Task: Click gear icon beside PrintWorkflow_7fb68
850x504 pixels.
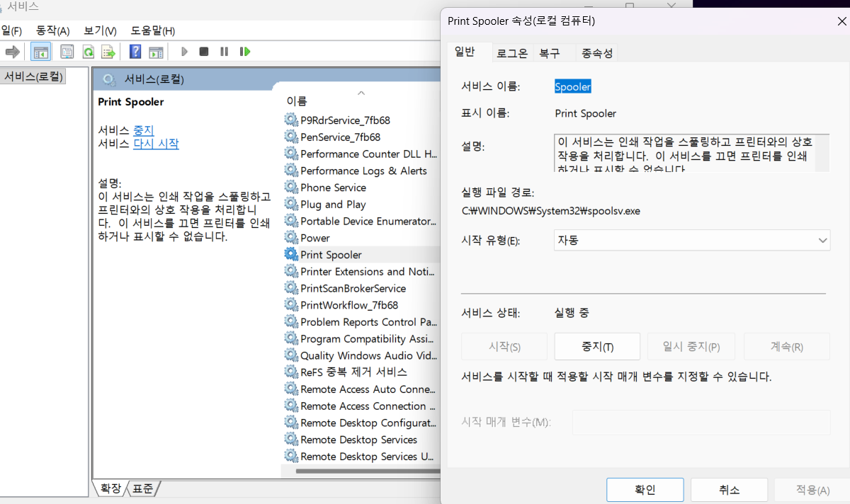Action: click(x=291, y=305)
